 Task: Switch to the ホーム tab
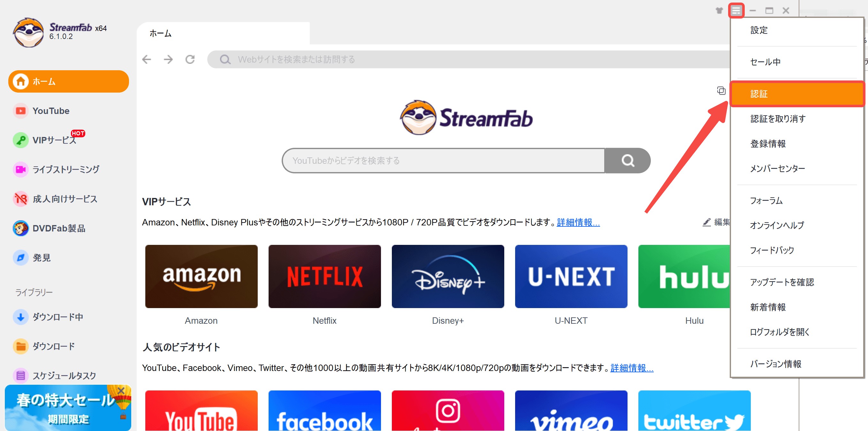click(223, 33)
